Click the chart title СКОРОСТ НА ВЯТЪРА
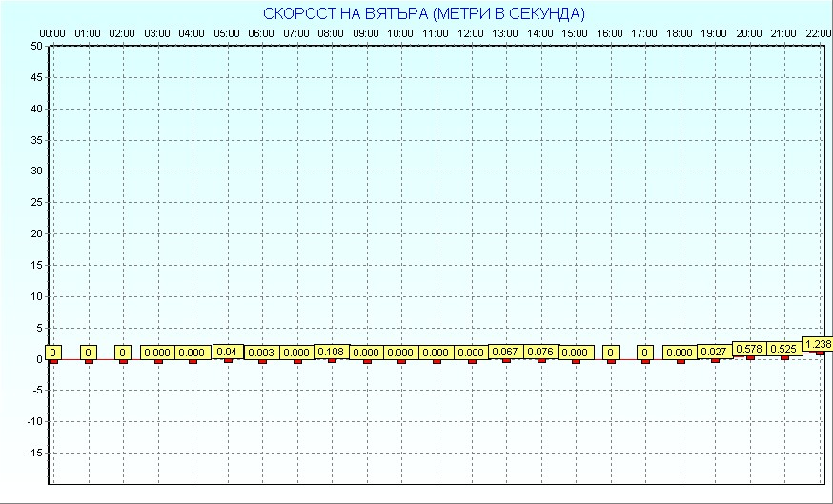This screenshot has width=833, height=504. [424, 13]
